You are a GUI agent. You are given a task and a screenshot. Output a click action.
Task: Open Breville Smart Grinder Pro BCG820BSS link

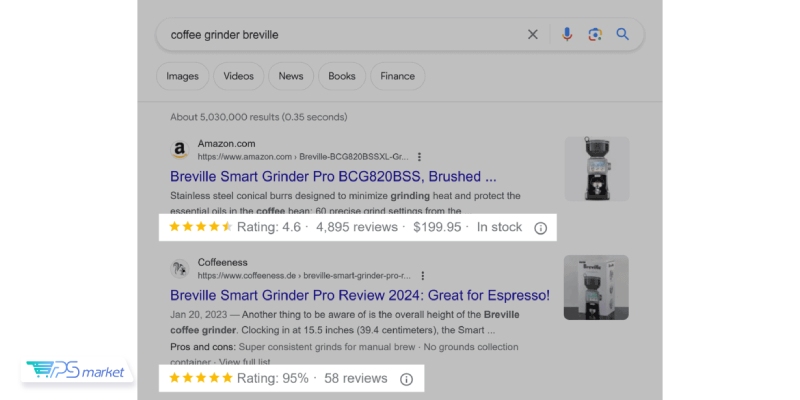click(x=333, y=177)
